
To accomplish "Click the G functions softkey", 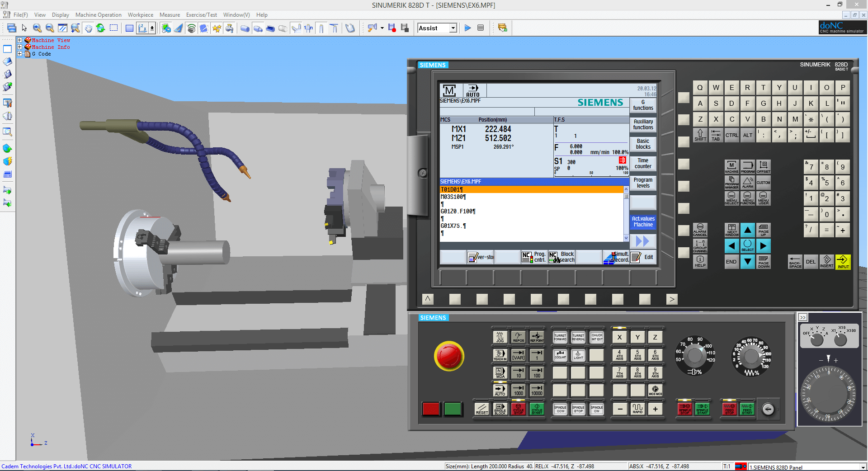I will click(x=643, y=105).
